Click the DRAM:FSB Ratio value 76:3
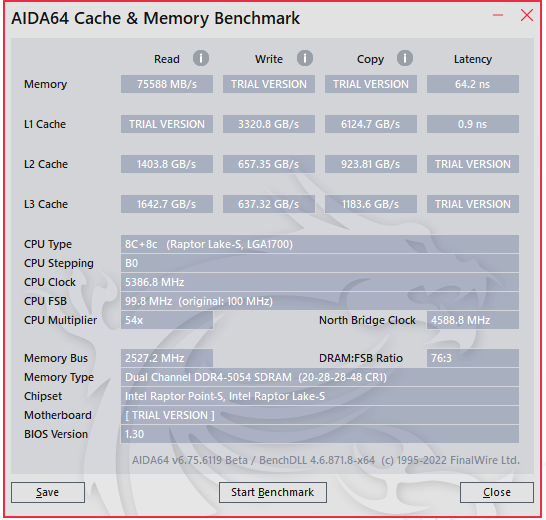 click(x=473, y=358)
